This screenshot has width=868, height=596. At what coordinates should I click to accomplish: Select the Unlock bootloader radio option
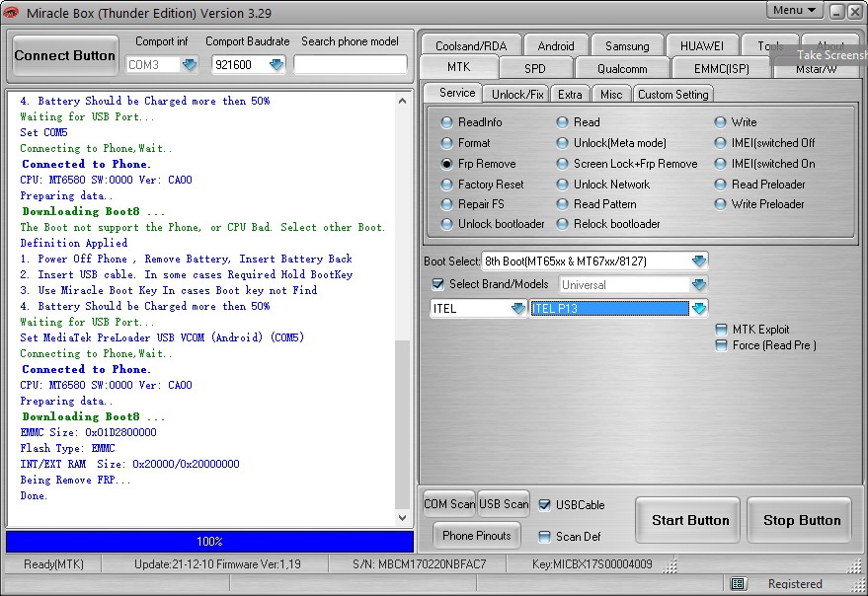[x=446, y=224]
